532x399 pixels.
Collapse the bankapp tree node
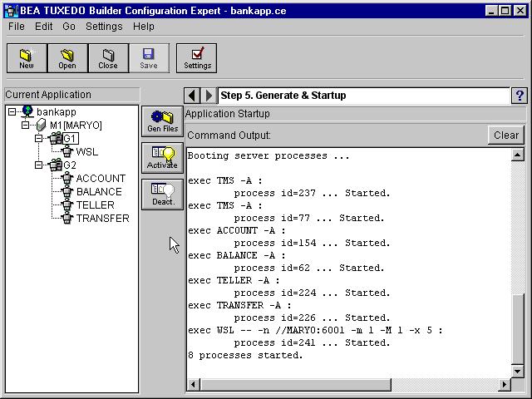pyautogui.click(x=12, y=111)
